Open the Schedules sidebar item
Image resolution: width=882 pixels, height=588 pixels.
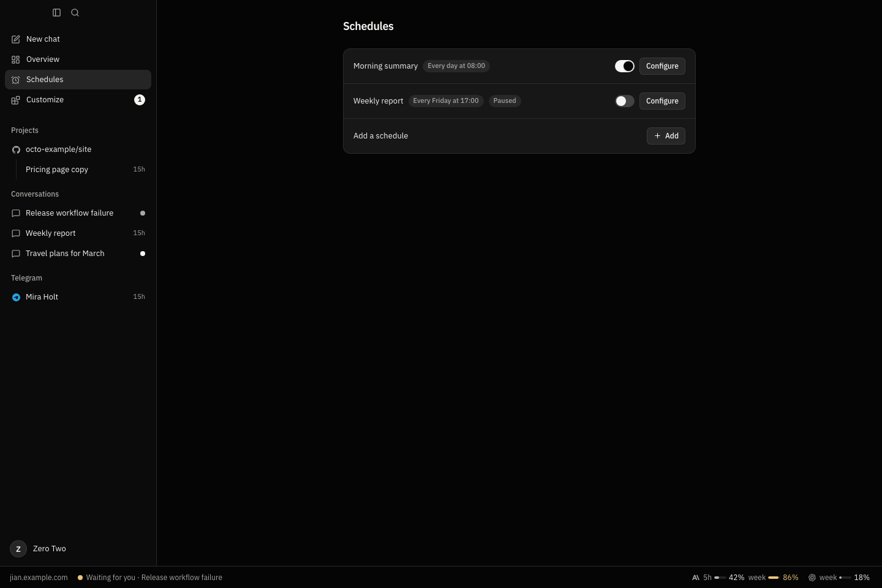coord(78,80)
